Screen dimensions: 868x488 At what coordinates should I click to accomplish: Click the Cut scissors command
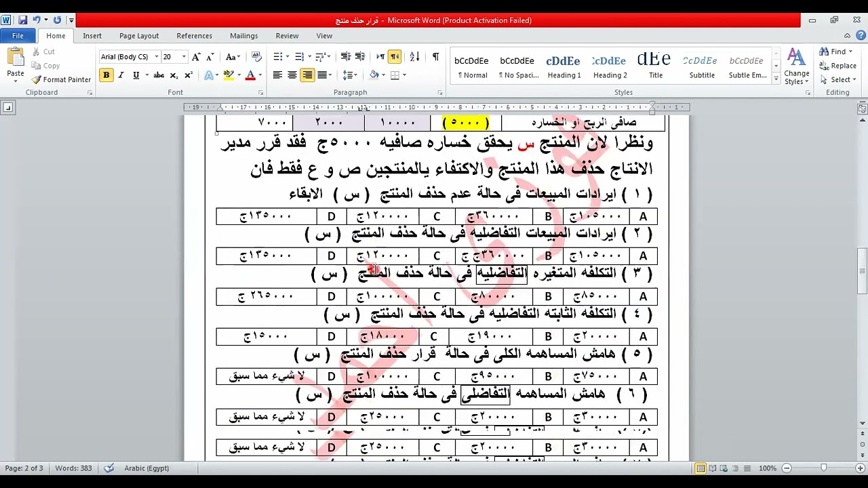pos(43,52)
